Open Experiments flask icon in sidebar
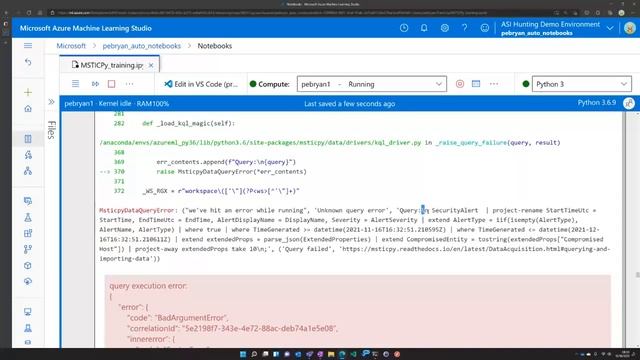 pos(28,217)
